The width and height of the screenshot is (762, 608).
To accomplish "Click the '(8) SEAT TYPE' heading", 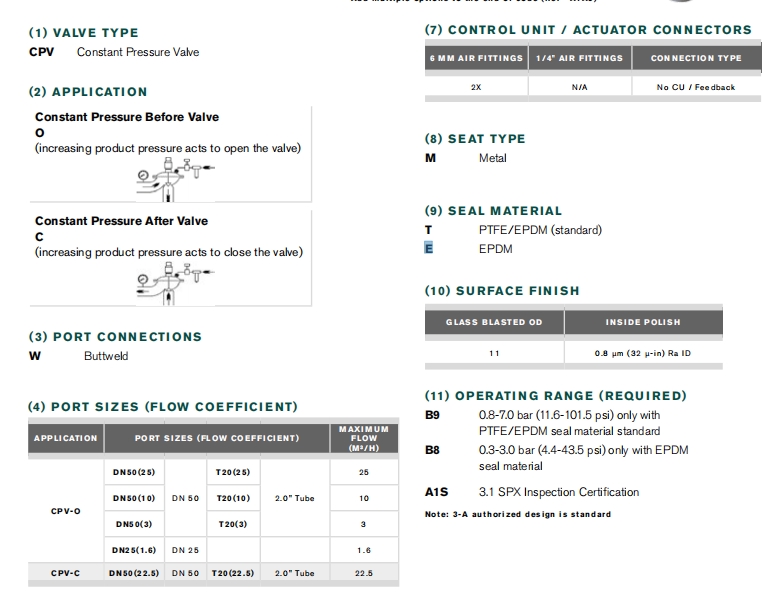I will [x=475, y=139].
